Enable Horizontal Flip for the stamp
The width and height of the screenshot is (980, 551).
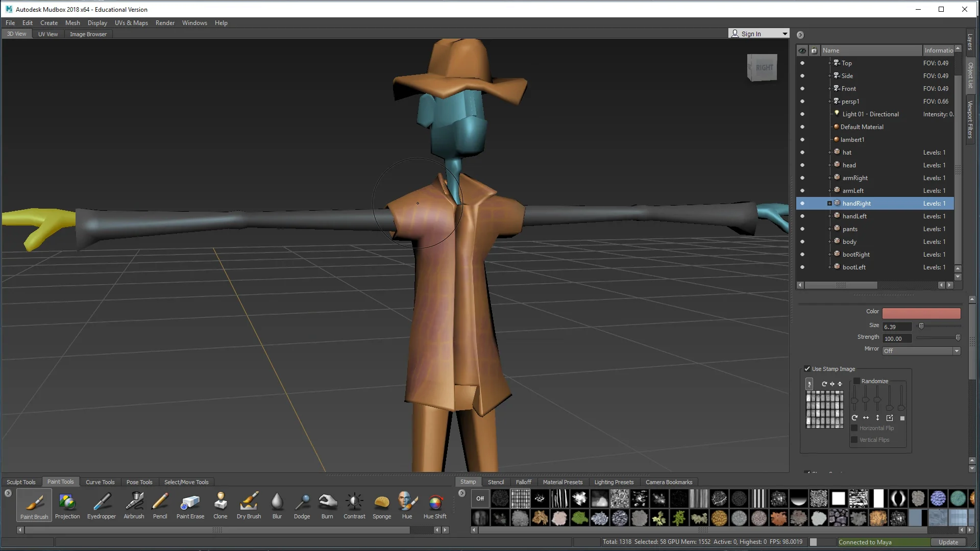(854, 428)
